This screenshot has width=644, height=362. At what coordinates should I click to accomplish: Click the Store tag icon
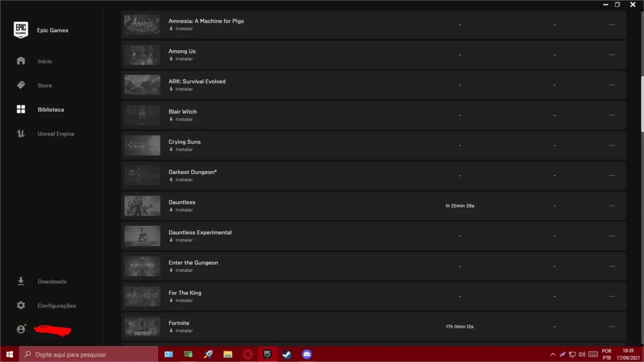pyautogui.click(x=21, y=85)
